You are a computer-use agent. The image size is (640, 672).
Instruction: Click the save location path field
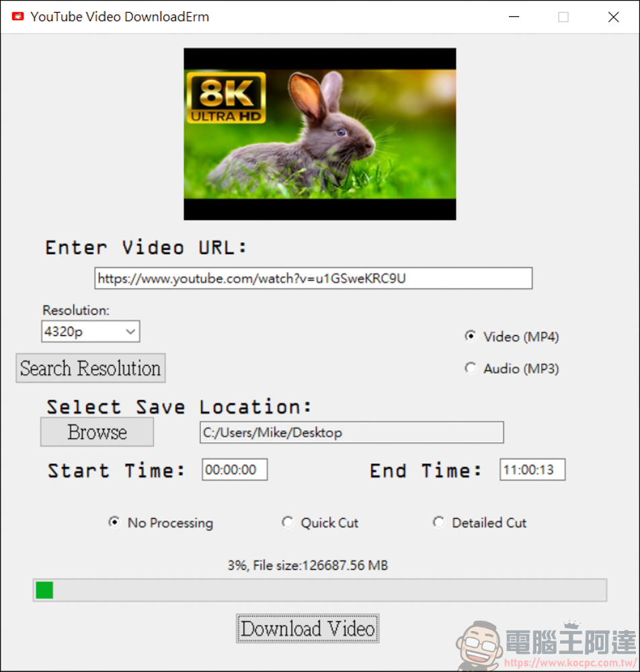(352, 432)
